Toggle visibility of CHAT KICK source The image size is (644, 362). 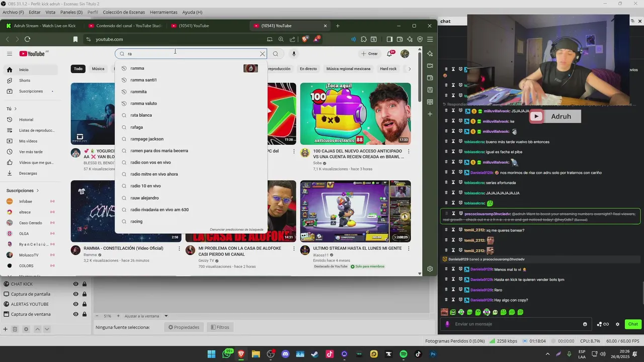tap(76, 284)
